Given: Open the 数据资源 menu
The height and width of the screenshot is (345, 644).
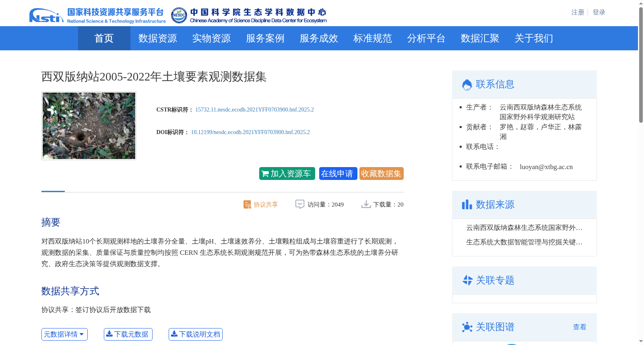Looking at the screenshot, I should pos(158,38).
